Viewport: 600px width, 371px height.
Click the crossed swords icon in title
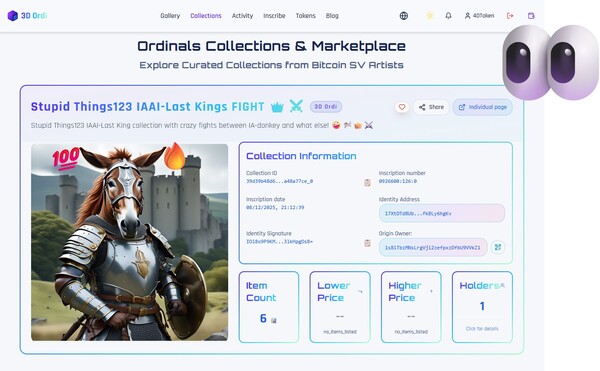pos(296,106)
